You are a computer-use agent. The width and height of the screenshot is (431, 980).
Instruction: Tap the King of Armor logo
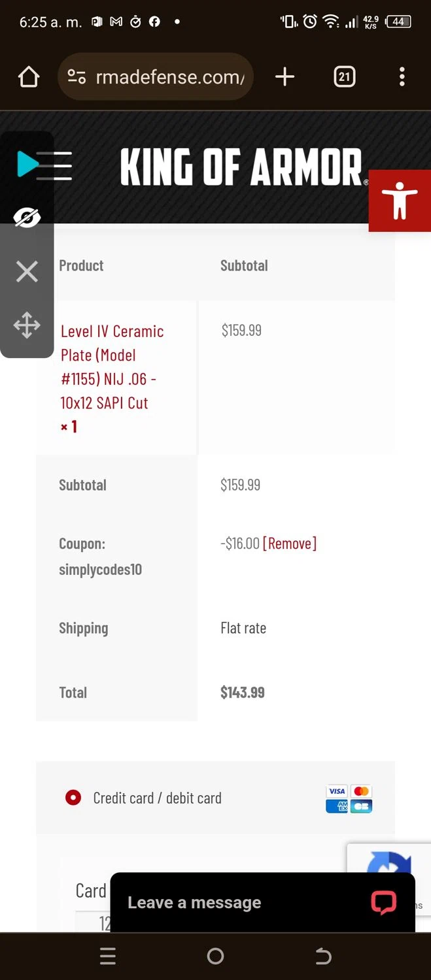(x=241, y=167)
